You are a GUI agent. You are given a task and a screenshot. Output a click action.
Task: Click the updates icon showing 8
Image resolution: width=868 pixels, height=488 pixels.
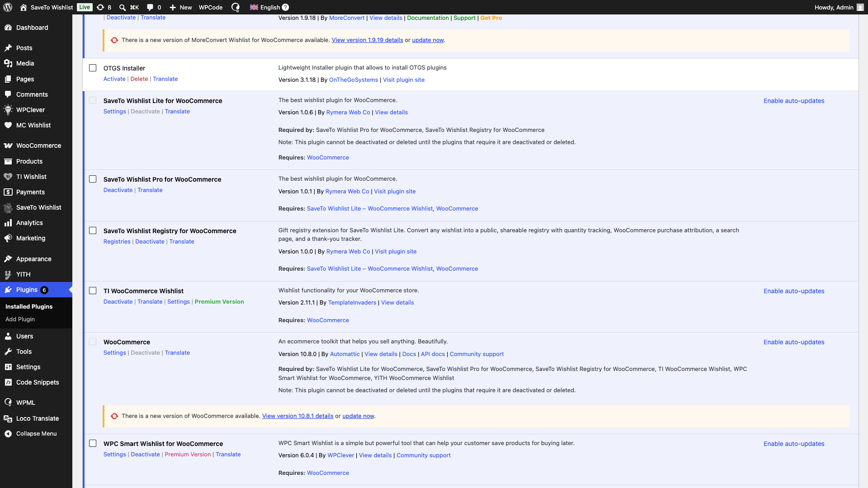pos(100,7)
